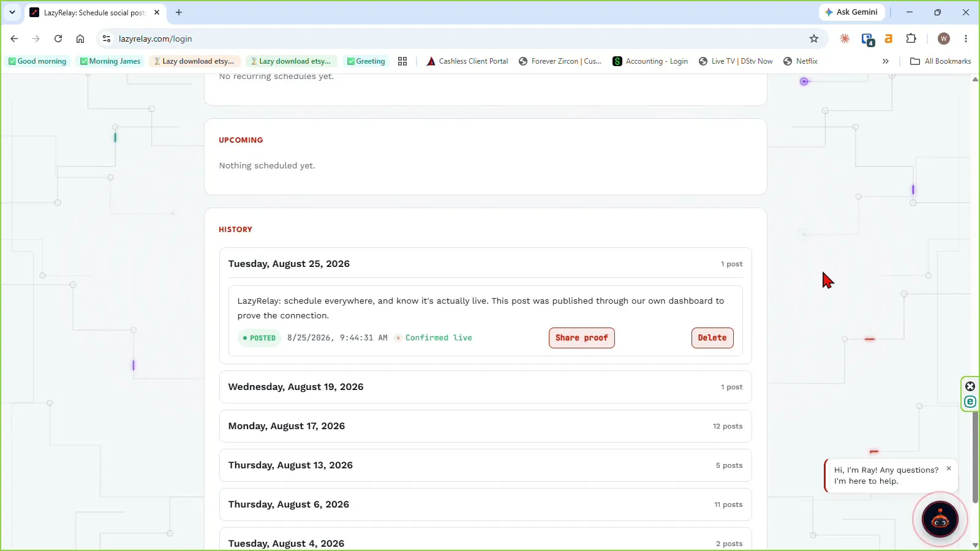Open the blue extension with badge 4
Image resolution: width=980 pixels, height=551 pixels.
867,39
